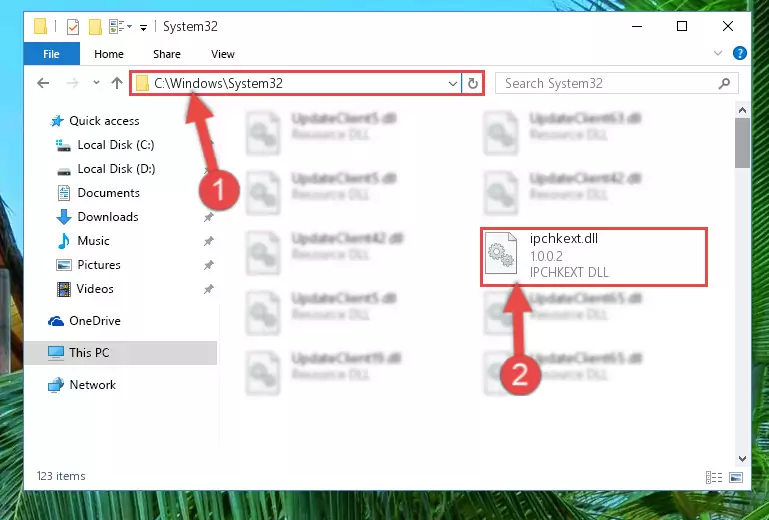
Task: Click the ipchkext.dll gear file icon
Action: [x=501, y=253]
